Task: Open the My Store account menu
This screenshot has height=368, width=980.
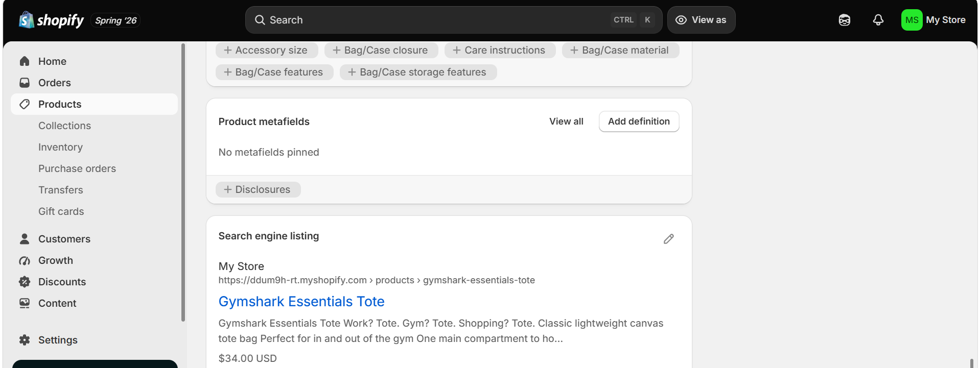Action: 934,20
